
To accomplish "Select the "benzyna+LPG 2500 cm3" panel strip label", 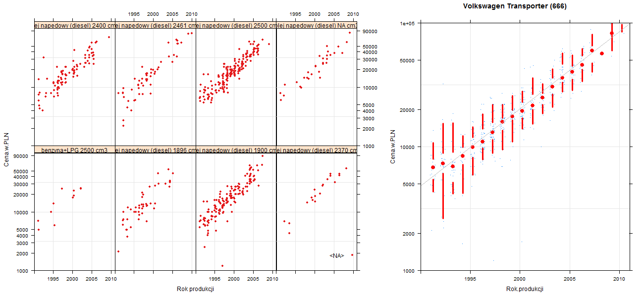I will point(74,150).
